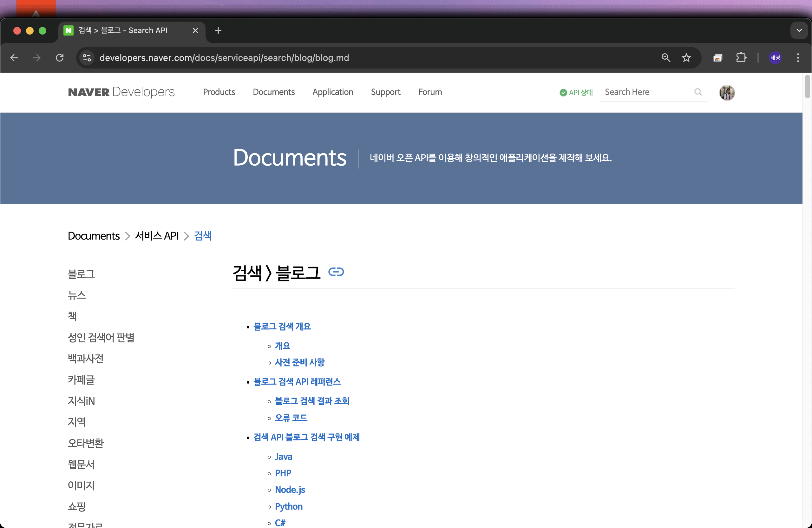Select 뉴스 in the sidebar

coord(77,295)
